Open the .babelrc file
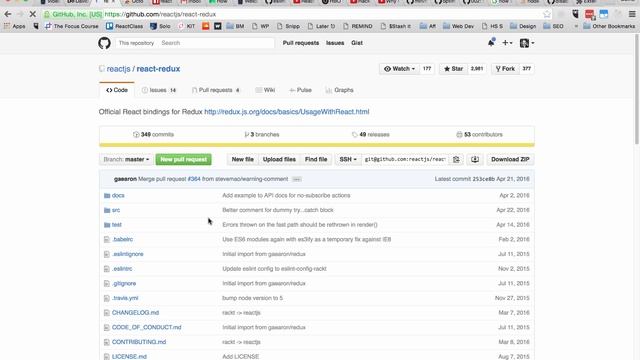Screen dimensions: 640x360 122,240
